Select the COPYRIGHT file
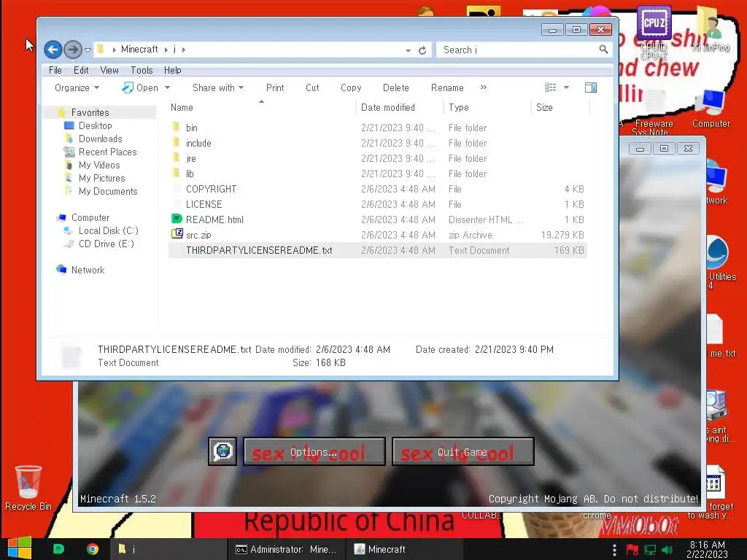Viewport: 747px width, 560px height. (x=377, y=189)
